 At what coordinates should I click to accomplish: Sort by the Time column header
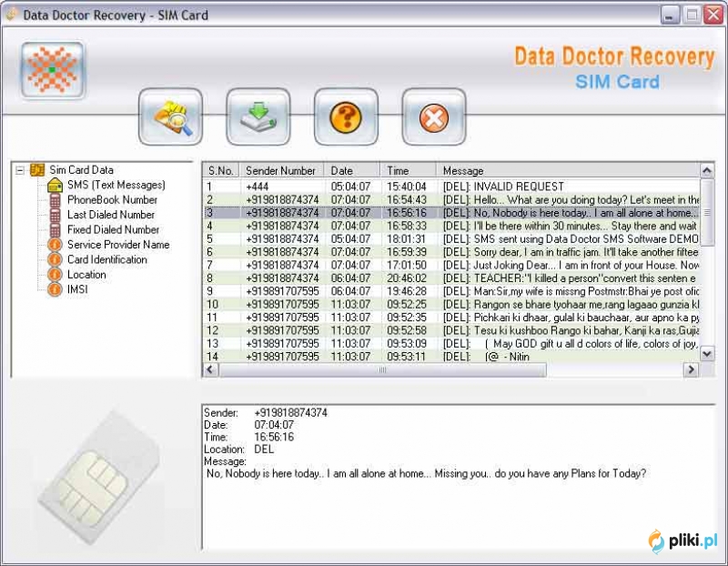click(x=408, y=170)
